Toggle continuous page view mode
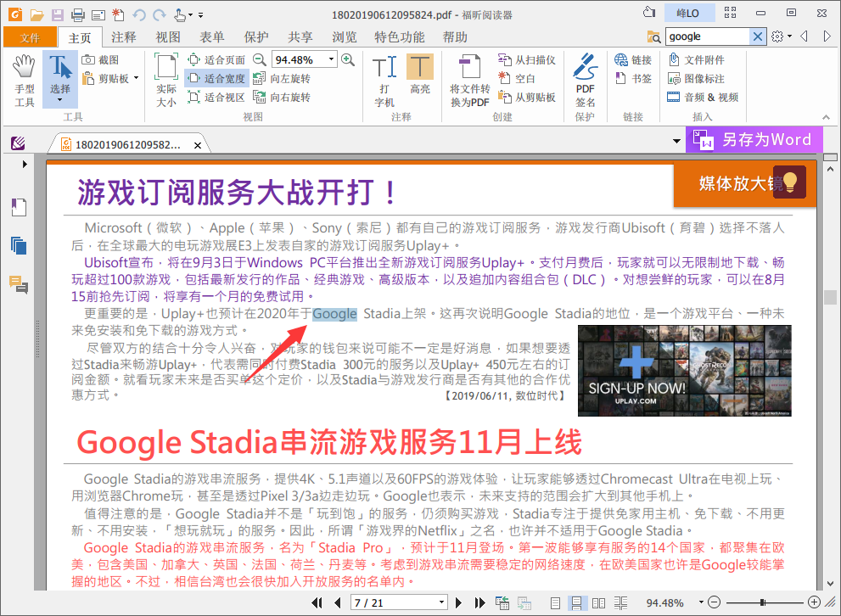The image size is (841, 616). tap(576, 603)
